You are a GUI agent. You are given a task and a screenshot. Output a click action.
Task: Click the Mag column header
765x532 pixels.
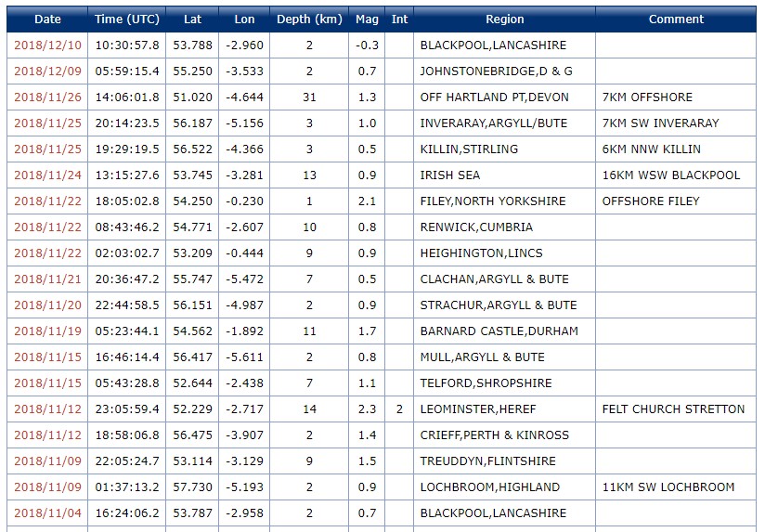point(367,19)
